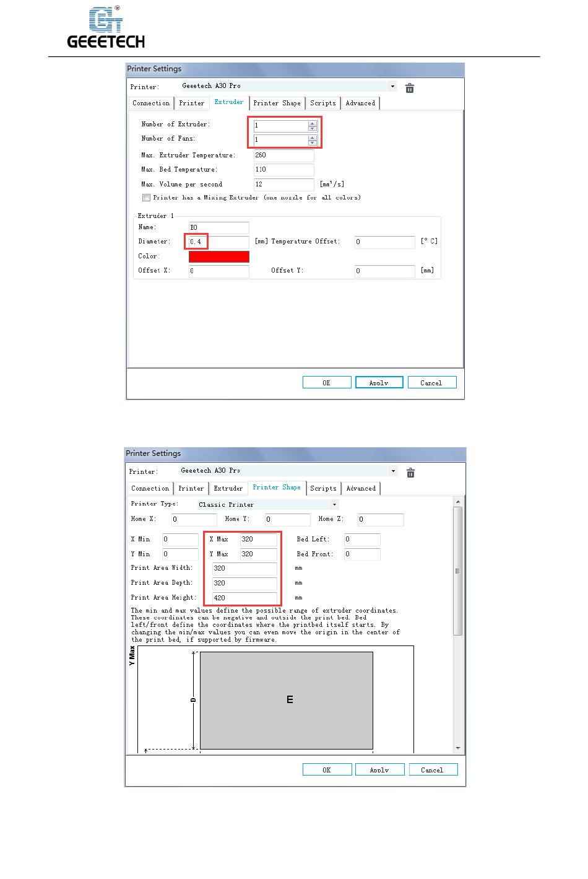Viewport: 588px width, 879px height.
Task: Click OK in the Printer Shape dialog
Action: click(327, 770)
